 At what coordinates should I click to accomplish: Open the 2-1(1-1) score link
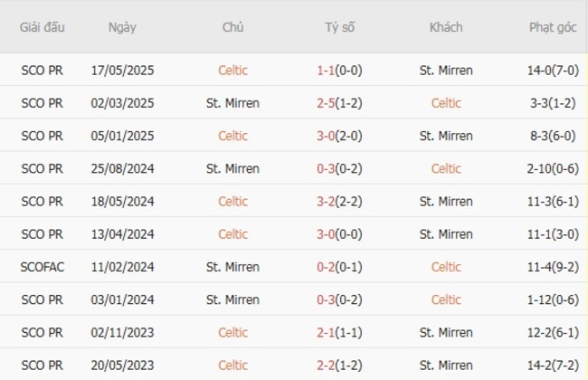click(x=340, y=332)
